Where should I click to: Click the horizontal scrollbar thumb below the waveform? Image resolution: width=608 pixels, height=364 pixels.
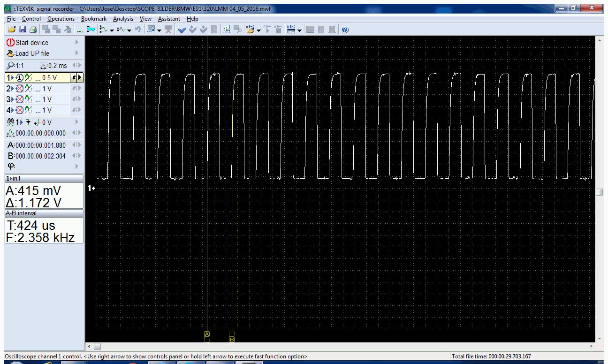pos(97,346)
